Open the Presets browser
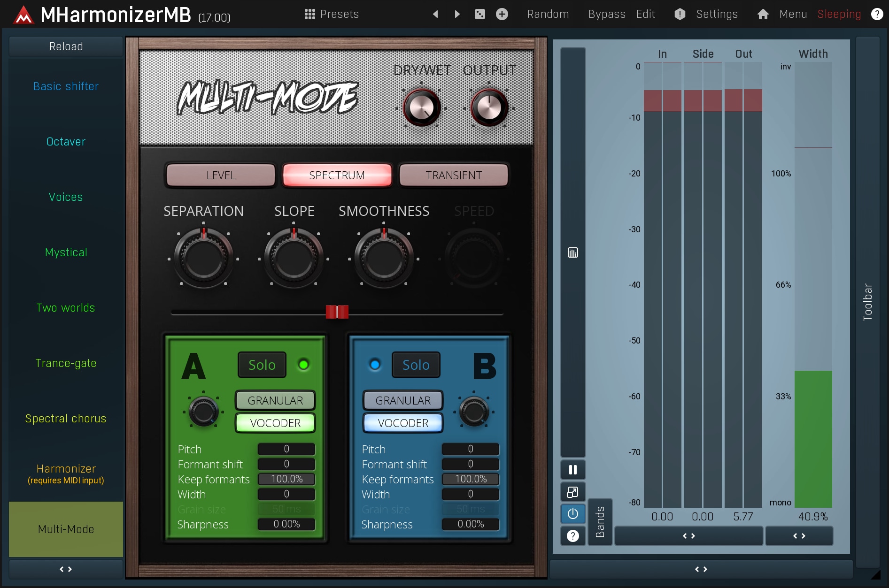Viewport: 889px width, 588px height. (332, 14)
